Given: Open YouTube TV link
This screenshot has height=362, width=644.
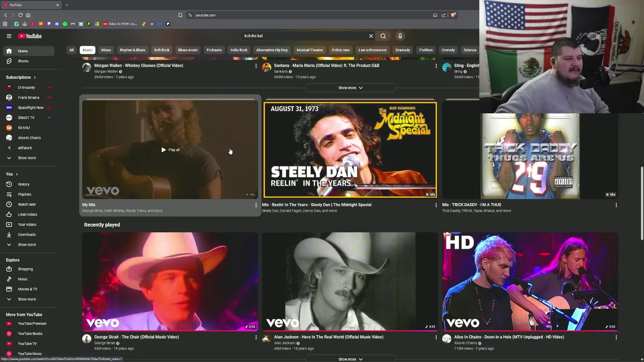Looking at the screenshot, I should point(28,343).
